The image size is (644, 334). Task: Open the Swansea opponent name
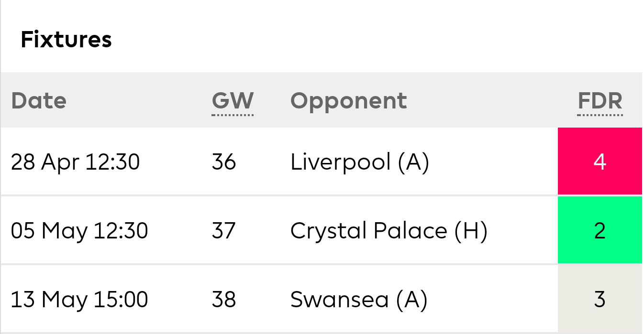click(x=339, y=300)
